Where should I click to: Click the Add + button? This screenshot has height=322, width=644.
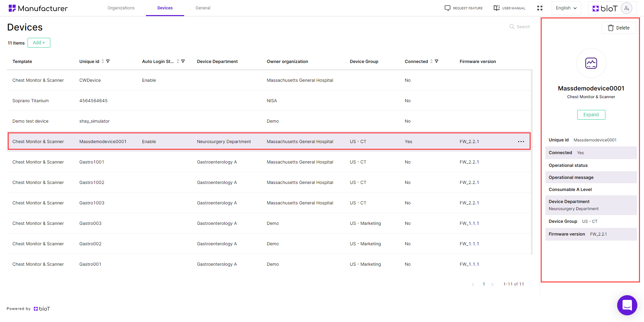tap(39, 43)
